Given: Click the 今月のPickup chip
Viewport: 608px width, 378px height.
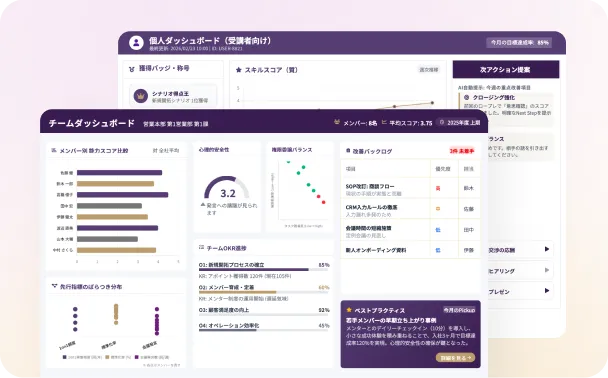Looking at the screenshot, I should [459, 310].
